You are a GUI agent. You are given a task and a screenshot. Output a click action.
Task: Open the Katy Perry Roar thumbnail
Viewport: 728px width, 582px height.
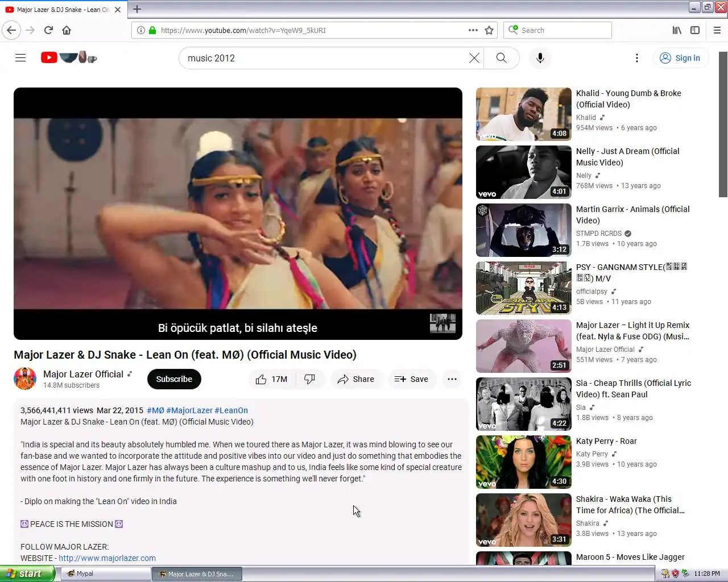(x=524, y=462)
